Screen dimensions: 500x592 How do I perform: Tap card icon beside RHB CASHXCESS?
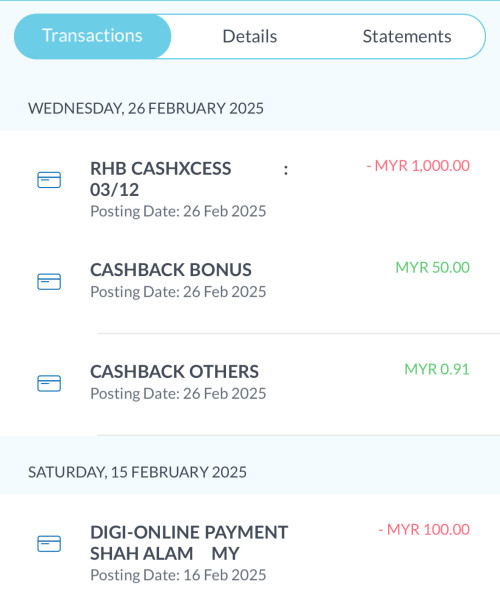pos(49,180)
